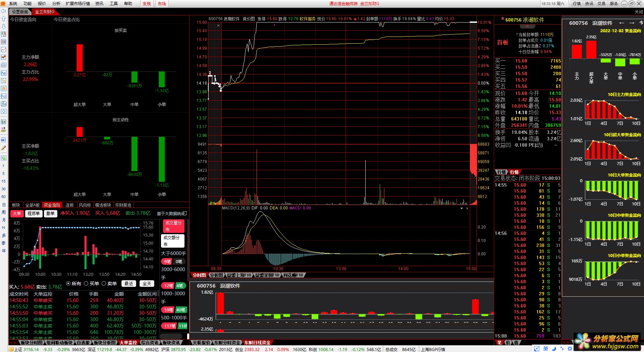Open the candlestick chart sidebar icon
Image resolution: width=644 pixels, height=352 pixels.
point(4,57)
